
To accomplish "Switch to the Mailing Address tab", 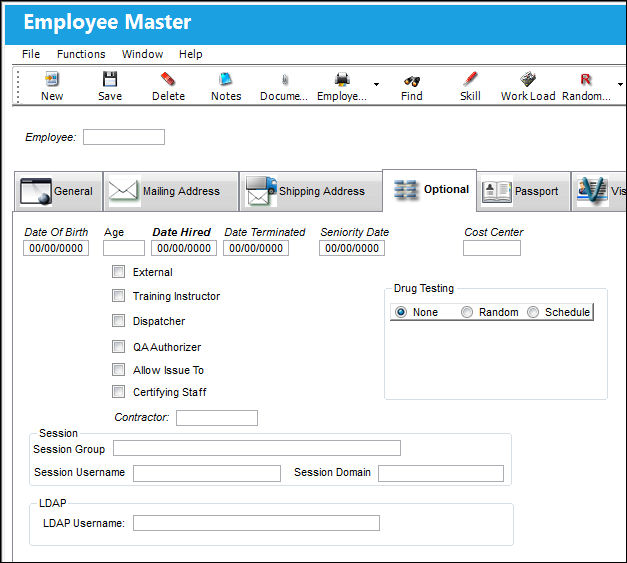I will [x=171, y=191].
